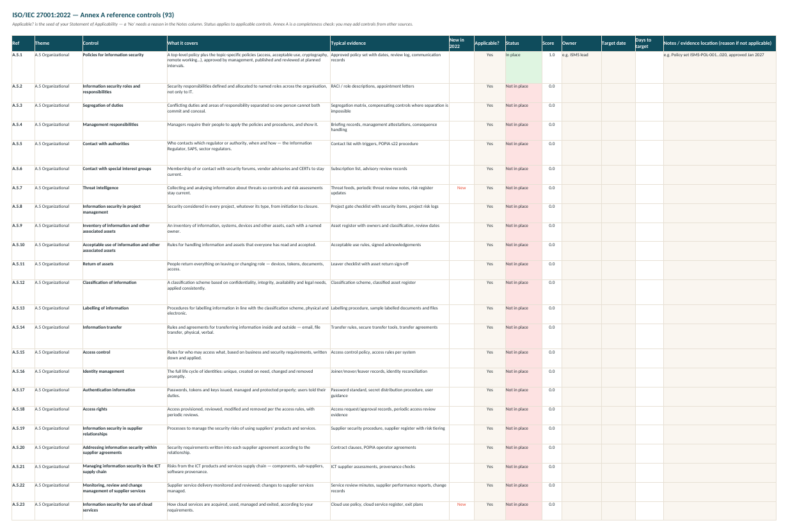Select the 'Return of assets' control cell

point(124,269)
